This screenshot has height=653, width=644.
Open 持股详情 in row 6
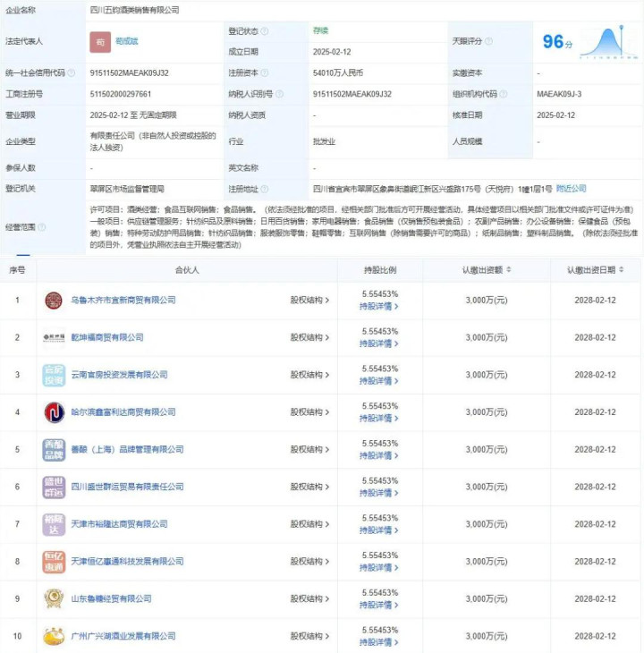pos(379,493)
